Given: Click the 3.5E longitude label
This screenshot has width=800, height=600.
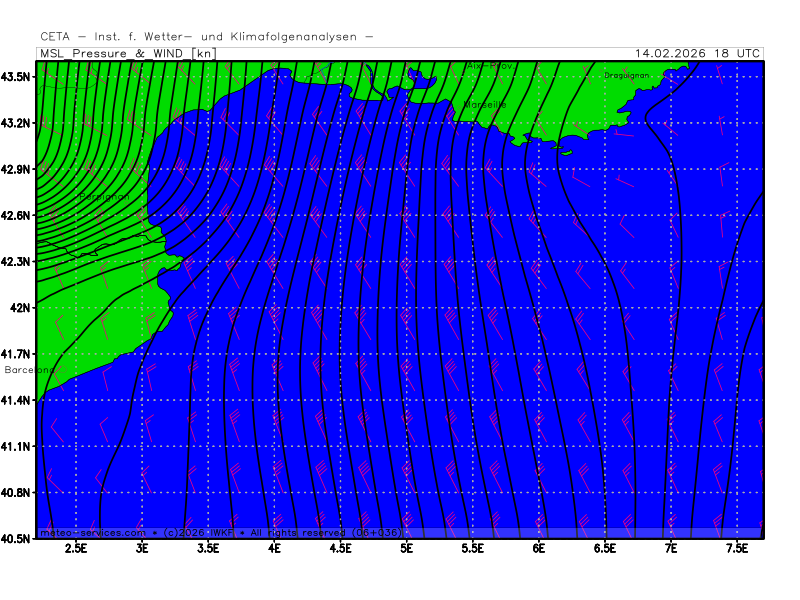Looking at the screenshot, I should (x=208, y=548).
